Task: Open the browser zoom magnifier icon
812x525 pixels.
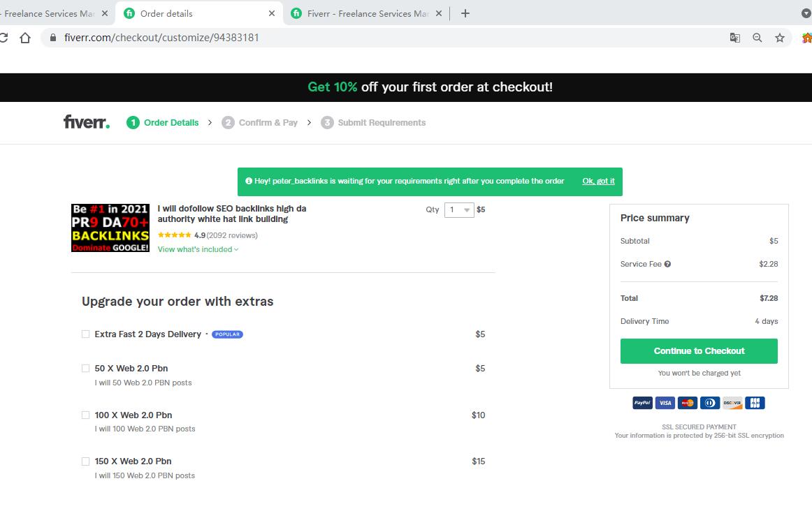Action: click(x=757, y=38)
